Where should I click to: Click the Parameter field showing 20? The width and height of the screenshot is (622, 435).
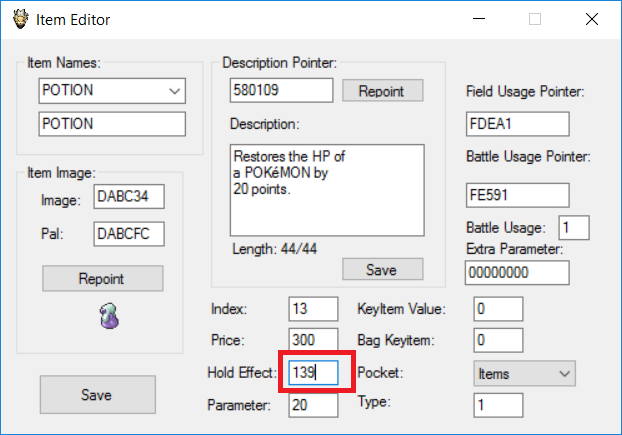tap(313, 405)
